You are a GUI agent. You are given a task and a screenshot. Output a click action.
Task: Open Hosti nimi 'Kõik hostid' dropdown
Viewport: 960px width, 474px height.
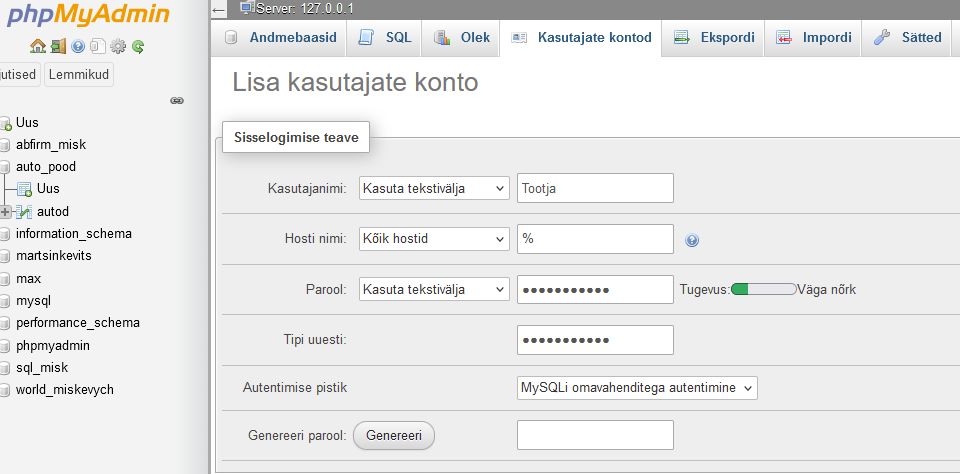[x=434, y=239]
